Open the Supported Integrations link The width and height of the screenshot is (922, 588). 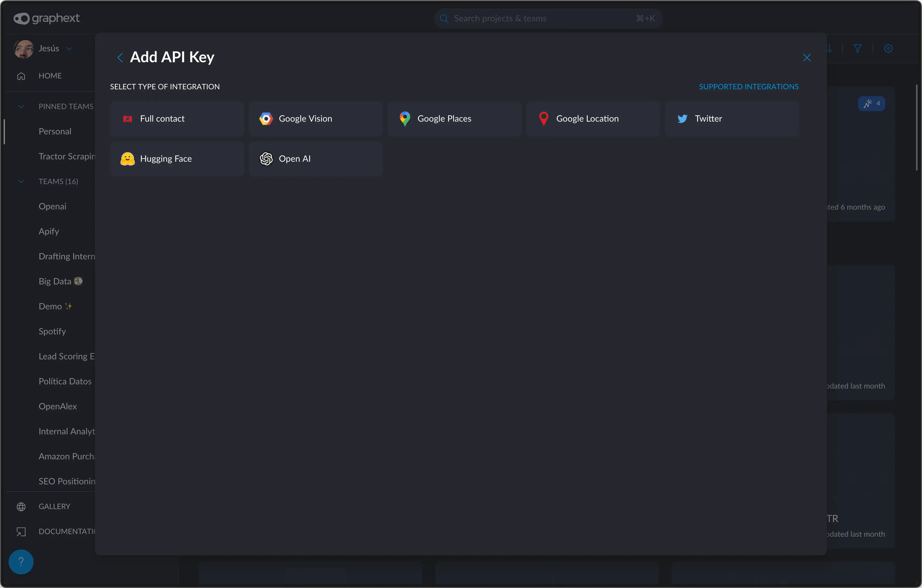click(x=749, y=86)
